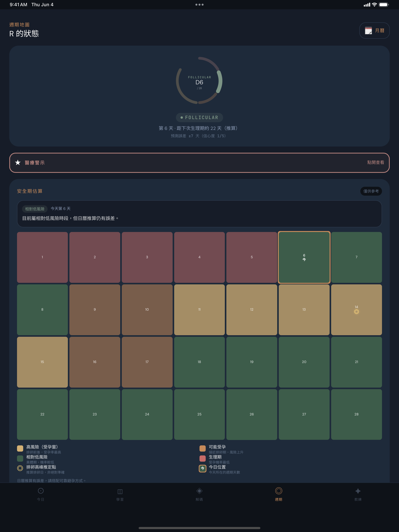399x532 pixels.
Task: Tap the Wi-Fi status icon
Action: 374,5
